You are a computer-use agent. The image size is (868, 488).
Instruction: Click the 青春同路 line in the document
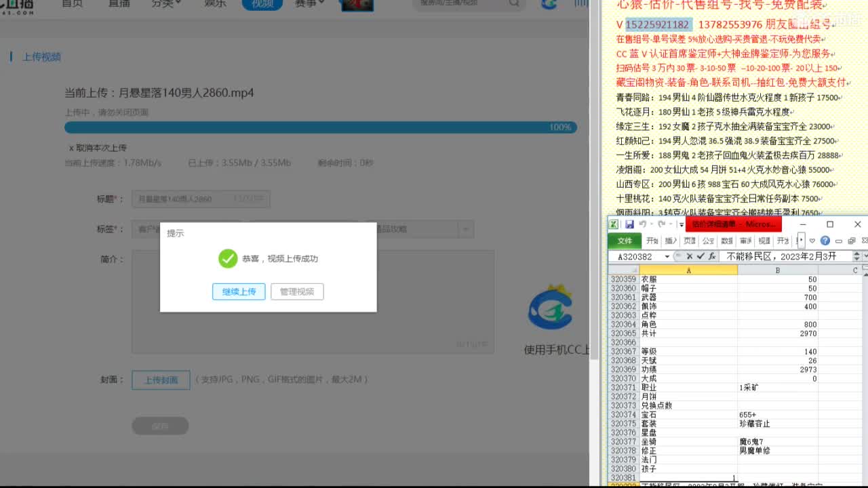728,98
